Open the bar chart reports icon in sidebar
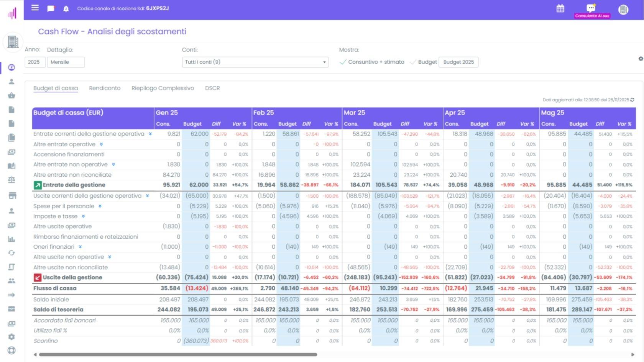 point(12,239)
